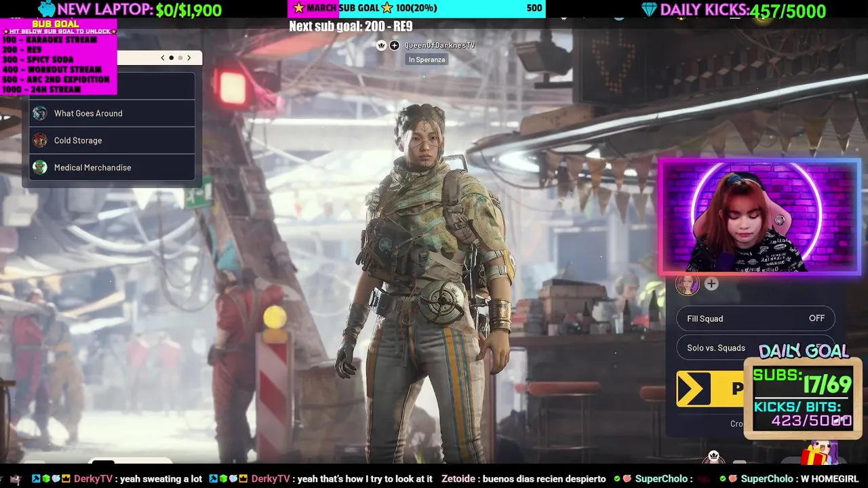Select the second quest page dot

(180, 58)
